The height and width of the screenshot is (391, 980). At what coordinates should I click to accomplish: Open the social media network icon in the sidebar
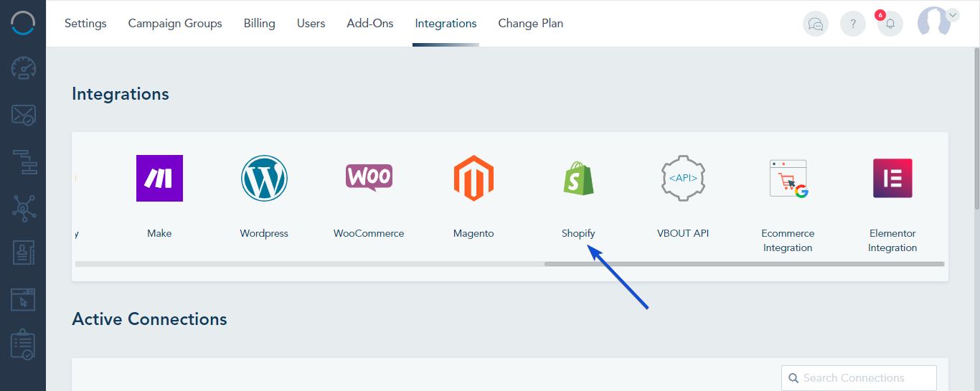pyautogui.click(x=23, y=208)
